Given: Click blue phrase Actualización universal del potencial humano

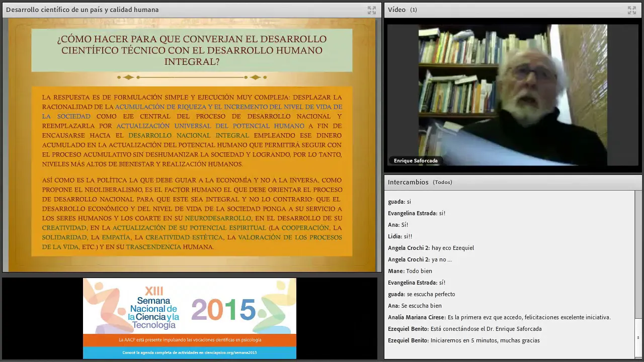Looking at the screenshot, I should 210,126.
